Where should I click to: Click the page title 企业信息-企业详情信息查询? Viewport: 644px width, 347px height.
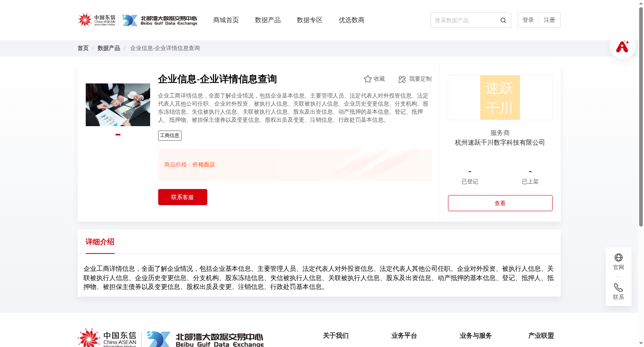pos(217,79)
